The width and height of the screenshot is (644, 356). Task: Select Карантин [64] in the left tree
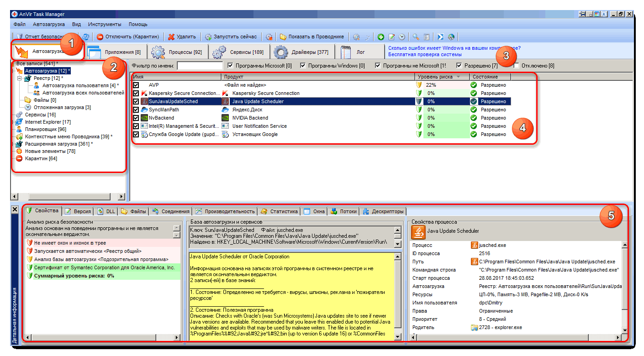(x=41, y=158)
